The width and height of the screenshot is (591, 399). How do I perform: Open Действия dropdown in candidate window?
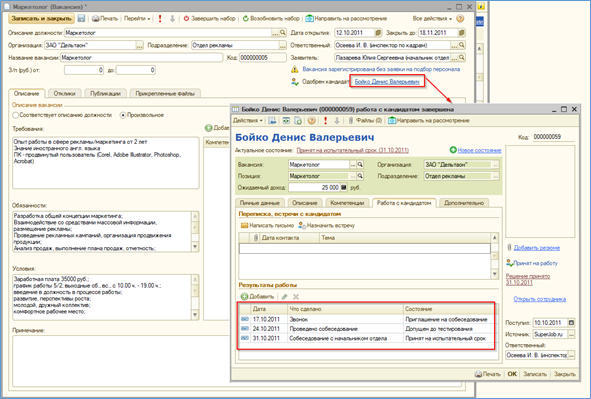click(x=247, y=121)
